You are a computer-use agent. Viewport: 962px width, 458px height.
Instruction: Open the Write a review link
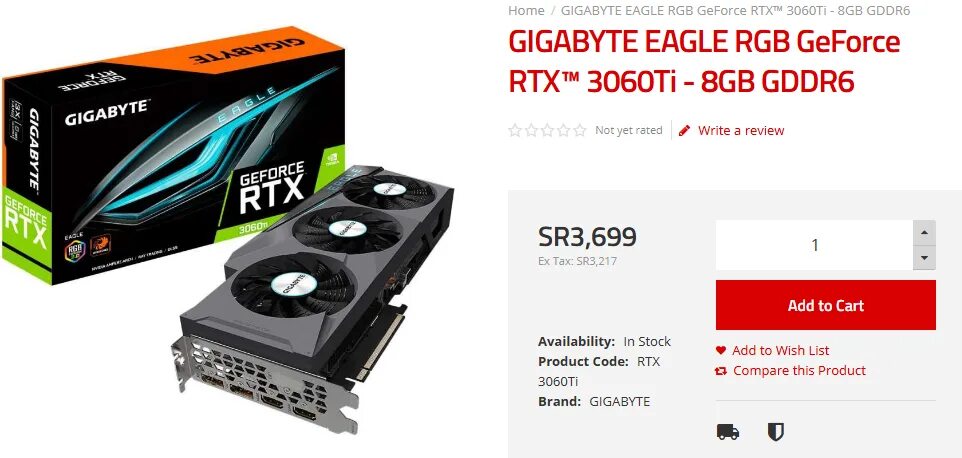(741, 130)
